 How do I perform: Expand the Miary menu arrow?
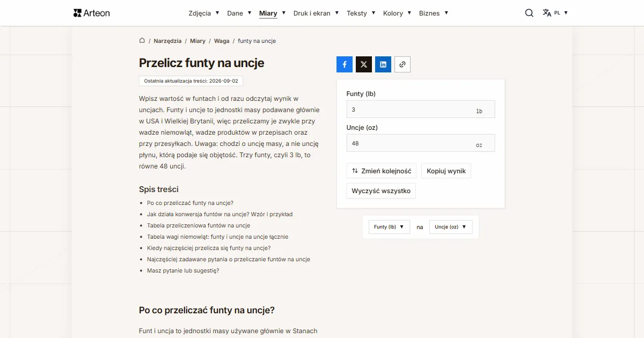(284, 13)
